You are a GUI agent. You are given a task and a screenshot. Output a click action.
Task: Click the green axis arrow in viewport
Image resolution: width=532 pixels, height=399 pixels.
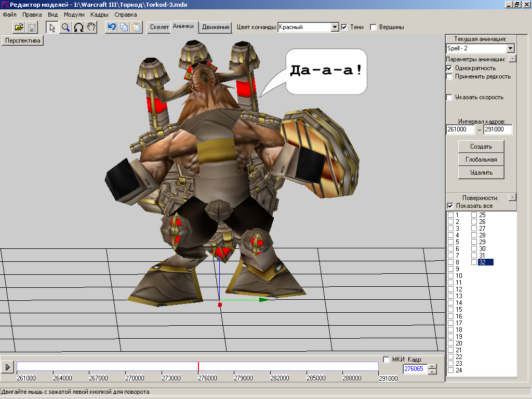coord(264,300)
